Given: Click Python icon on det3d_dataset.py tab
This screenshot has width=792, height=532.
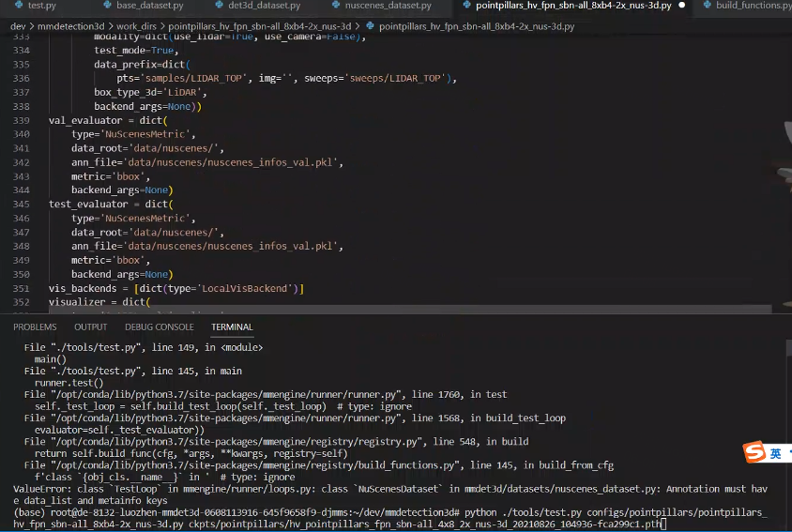Looking at the screenshot, I should [220, 5].
